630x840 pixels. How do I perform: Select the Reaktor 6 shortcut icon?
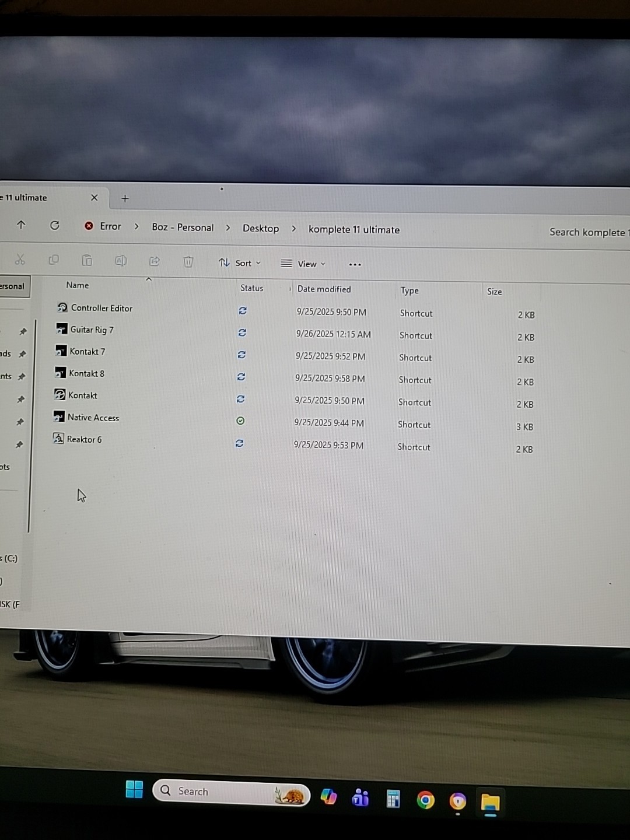58,439
